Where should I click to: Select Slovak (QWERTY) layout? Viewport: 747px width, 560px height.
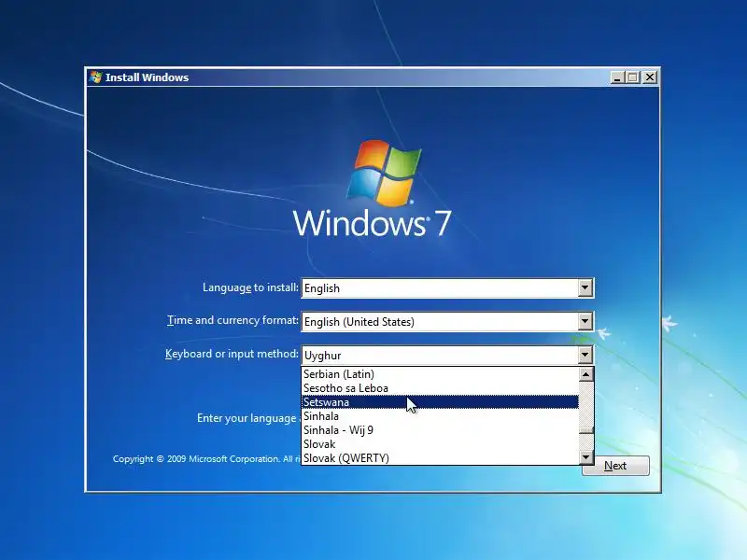440,457
